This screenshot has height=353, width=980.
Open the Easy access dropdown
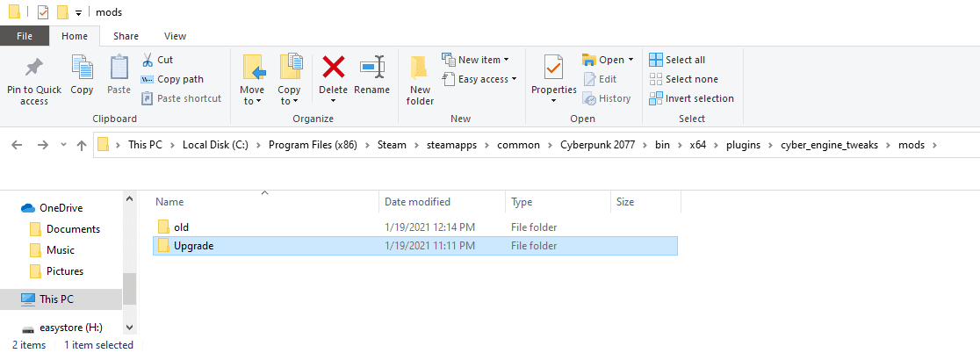click(x=479, y=79)
